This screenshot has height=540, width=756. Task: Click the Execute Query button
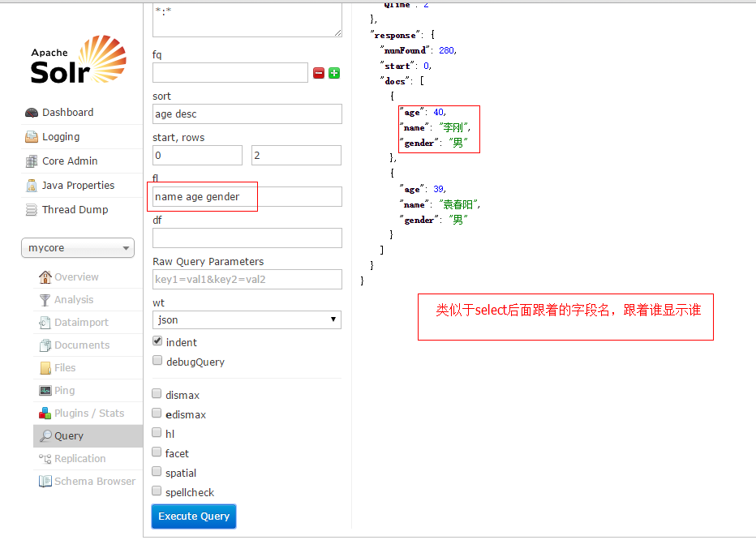193,516
